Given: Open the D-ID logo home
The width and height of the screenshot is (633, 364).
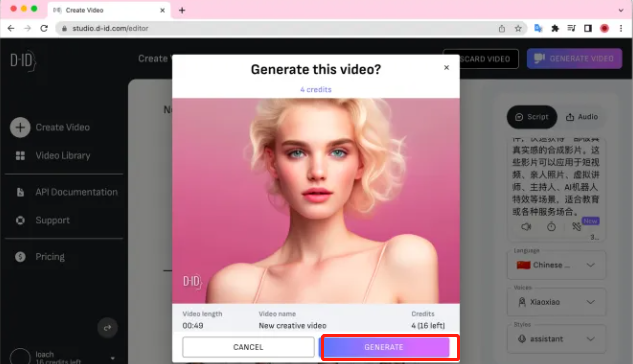Looking at the screenshot, I should (x=23, y=61).
